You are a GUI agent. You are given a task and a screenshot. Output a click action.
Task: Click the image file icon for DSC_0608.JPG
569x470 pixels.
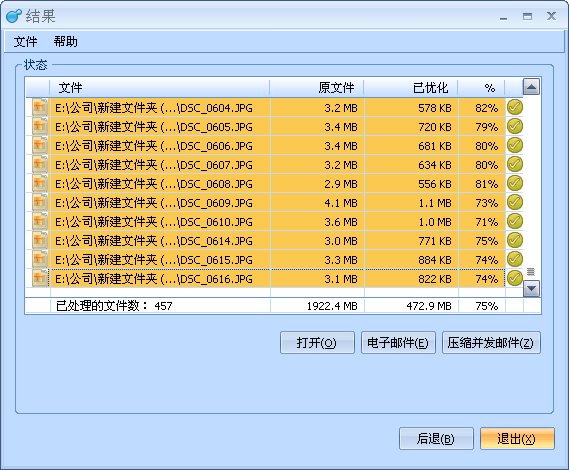click(40, 183)
